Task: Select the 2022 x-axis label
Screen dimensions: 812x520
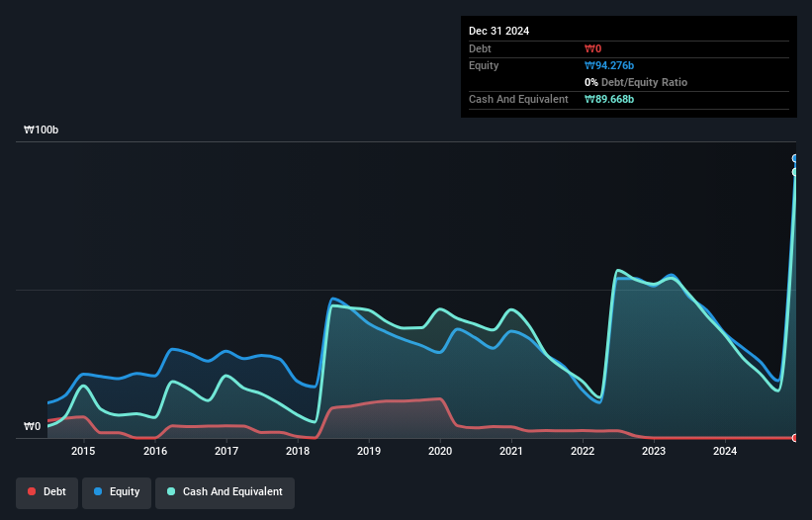Action: (x=583, y=451)
